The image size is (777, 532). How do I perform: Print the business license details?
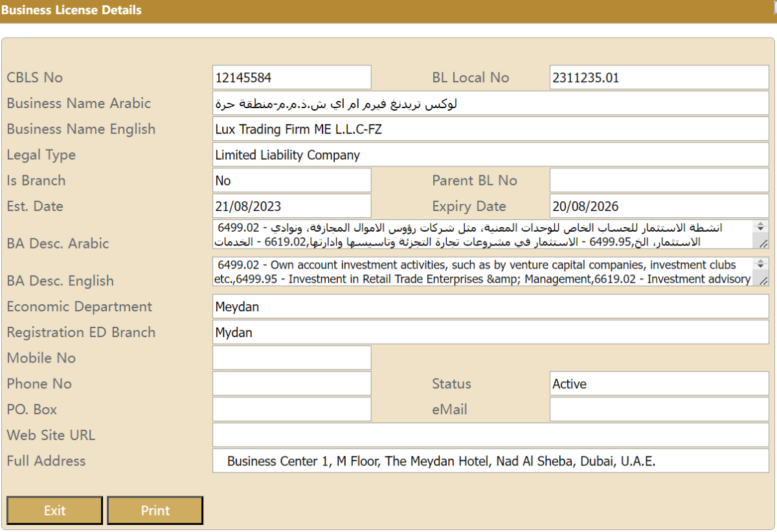coord(155,511)
